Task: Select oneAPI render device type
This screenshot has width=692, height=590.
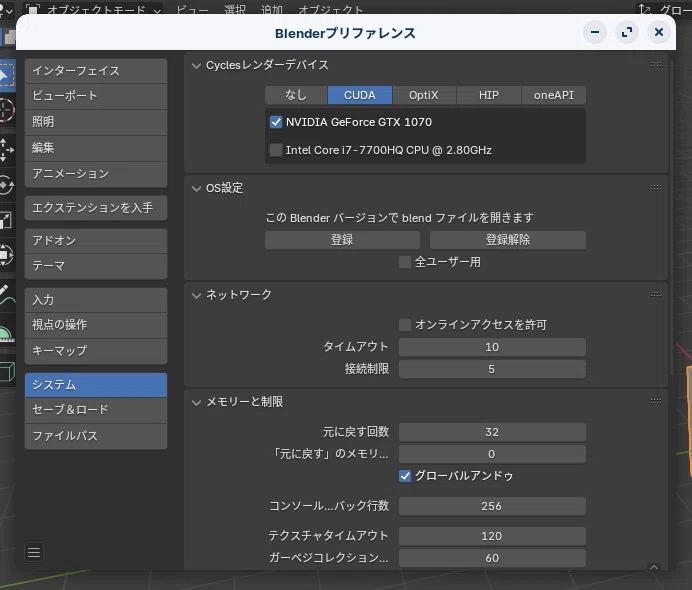Action: click(x=554, y=95)
